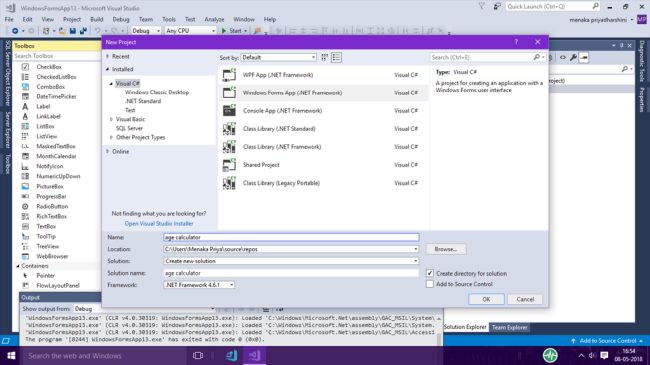This screenshot has height=365, width=650.
Task: Check Add to Source Control box
Action: pyautogui.click(x=430, y=284)
